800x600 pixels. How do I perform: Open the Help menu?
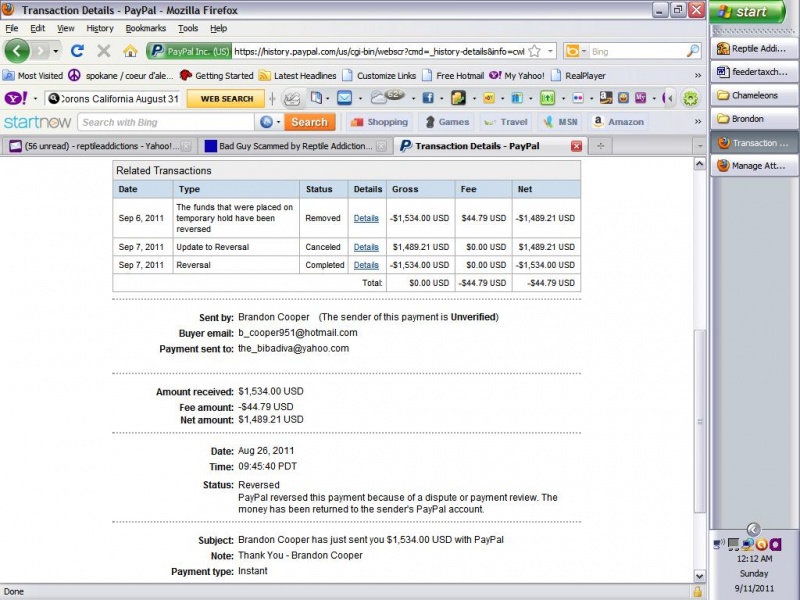[x=218, y=28]
